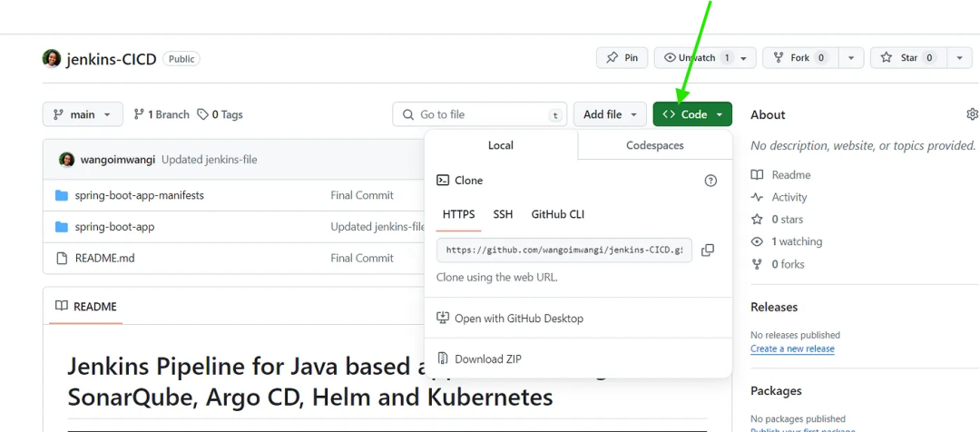The width and height of the screenshot is (980, 432).
Task: Click the wangoimwangi author name
Action: (x=118, y=160)
